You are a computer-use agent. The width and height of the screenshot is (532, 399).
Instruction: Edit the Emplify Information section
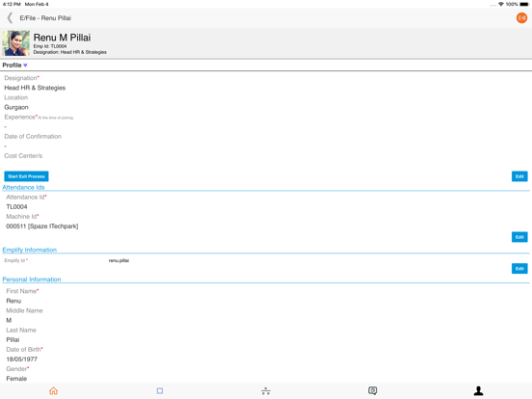pos(519,269)
